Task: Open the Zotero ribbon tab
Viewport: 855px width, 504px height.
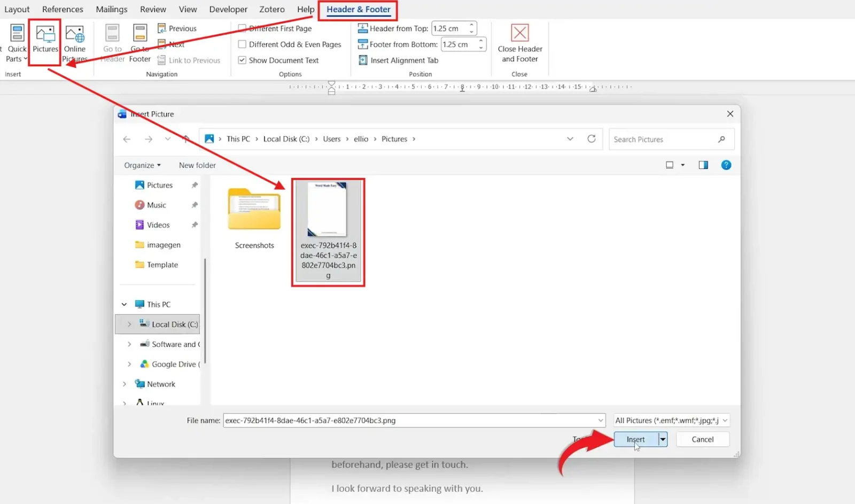Action: click(272, 9)
